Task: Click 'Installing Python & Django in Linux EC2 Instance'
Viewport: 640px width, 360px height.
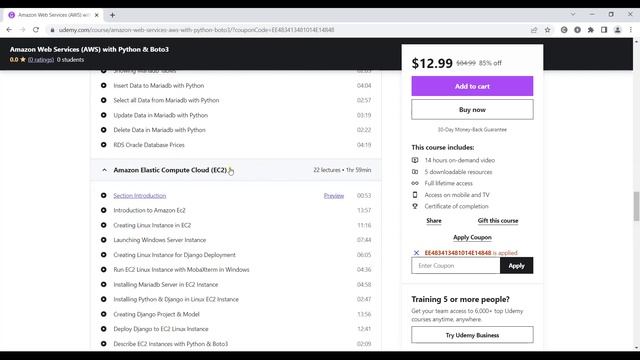Action: pos(176,299)
